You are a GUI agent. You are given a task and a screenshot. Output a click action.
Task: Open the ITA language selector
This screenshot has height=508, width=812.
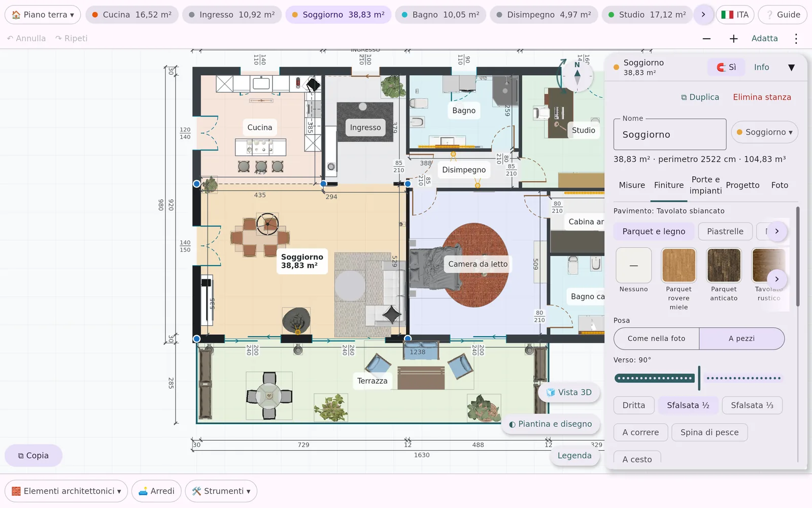pos(735,15)
